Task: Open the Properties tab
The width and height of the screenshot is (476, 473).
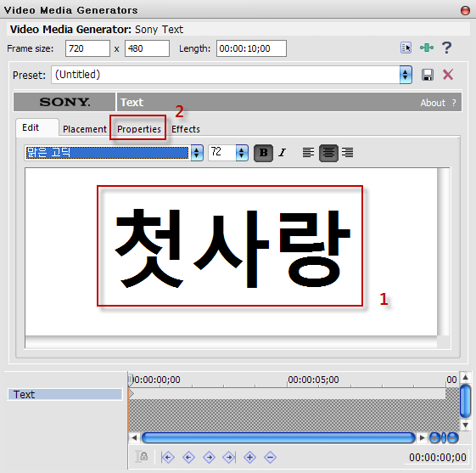Action: [x=139, y=129]
